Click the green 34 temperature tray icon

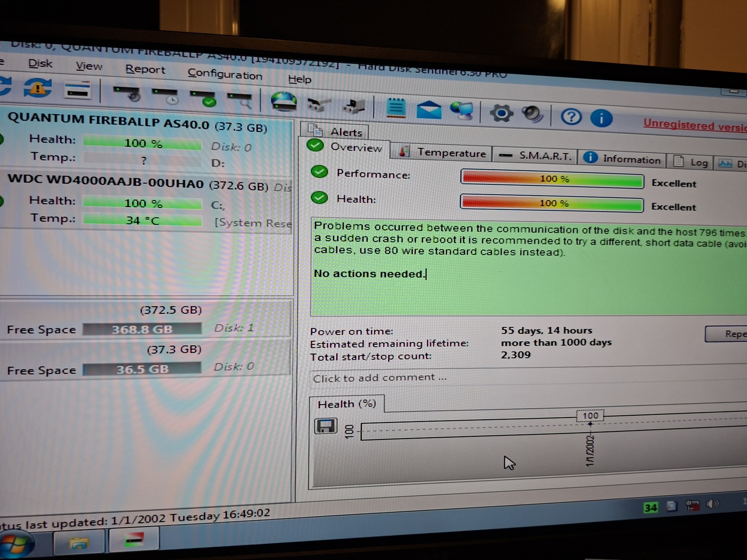[650, 507]
